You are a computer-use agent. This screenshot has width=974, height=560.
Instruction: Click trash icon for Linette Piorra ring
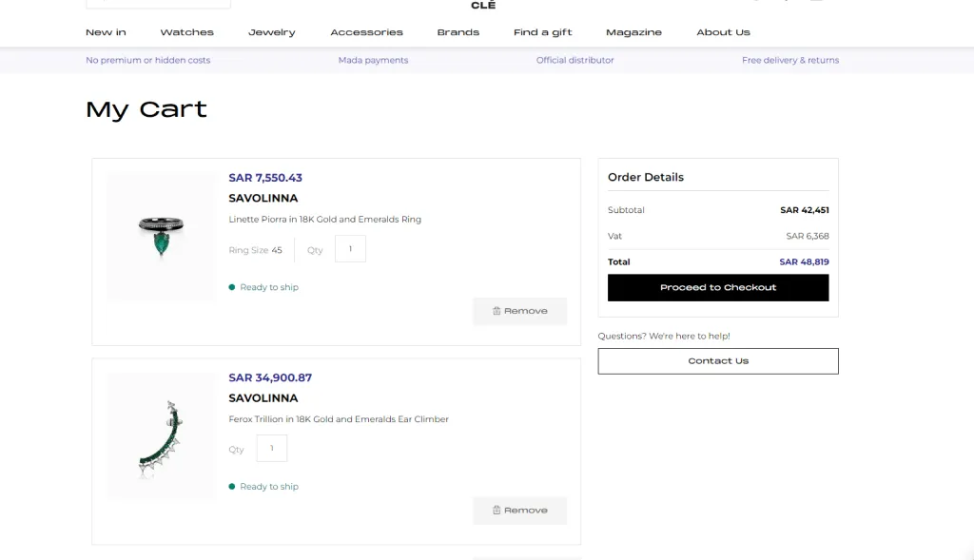(497, 311)
